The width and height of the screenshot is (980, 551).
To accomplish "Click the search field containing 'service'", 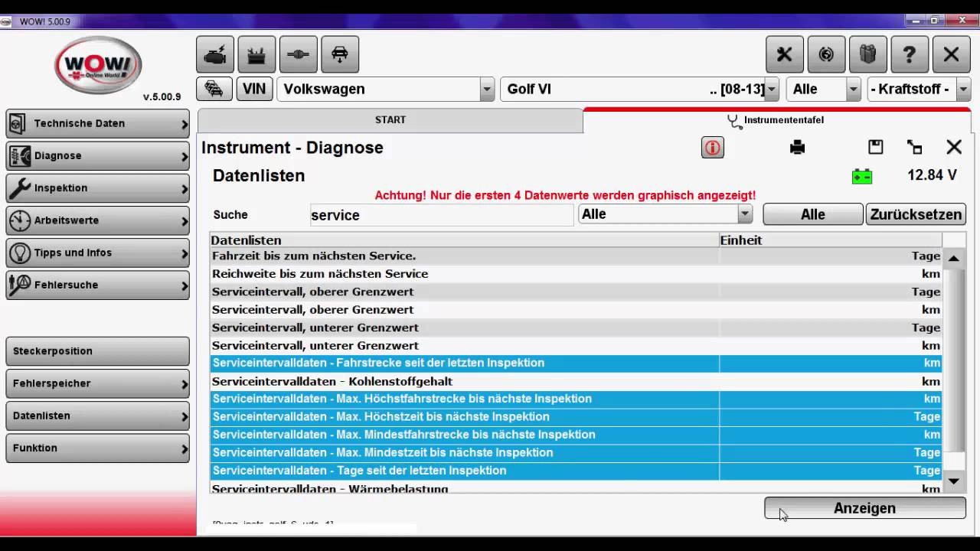I will click(442, 215).
